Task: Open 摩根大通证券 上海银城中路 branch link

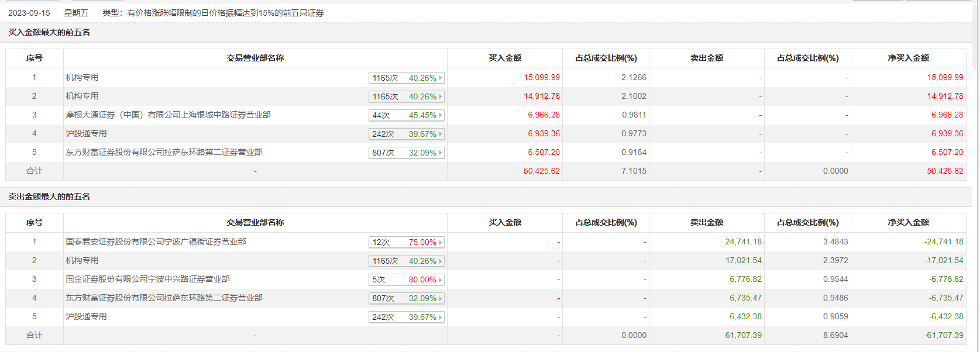Action: click(168, 115)
